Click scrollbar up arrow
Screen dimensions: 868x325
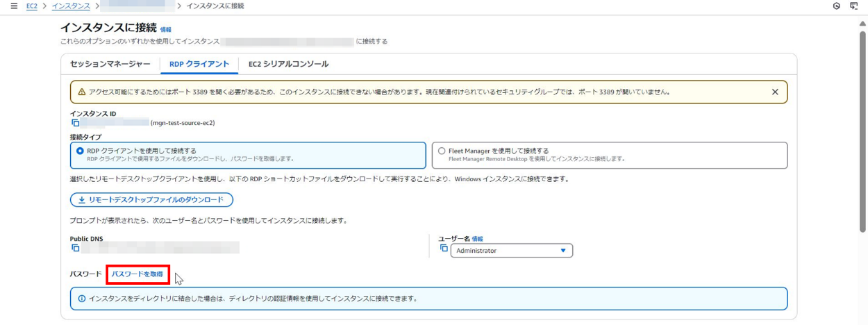pos(863,23)
